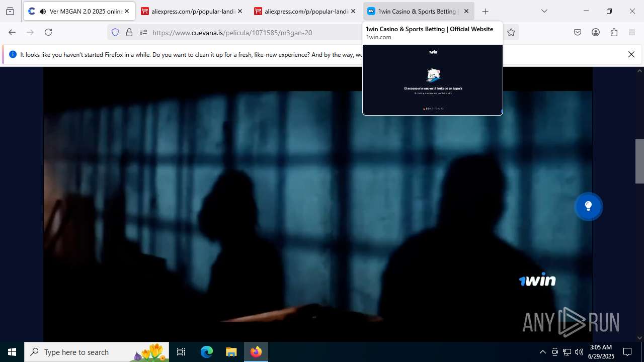Close the Ver M3GAN 2.0 tab

click(x=127, y=11)
